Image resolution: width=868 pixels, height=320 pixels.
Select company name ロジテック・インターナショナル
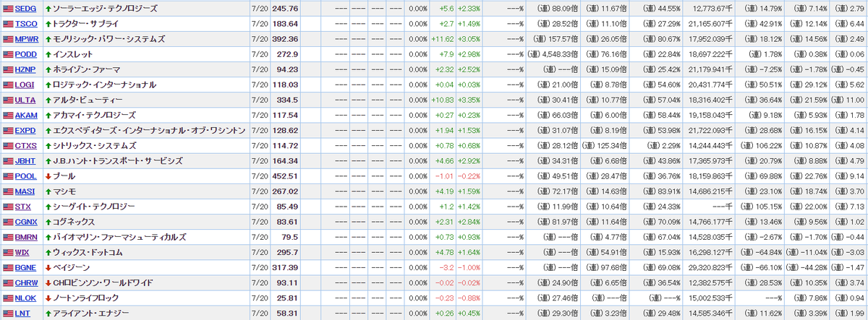104,85
